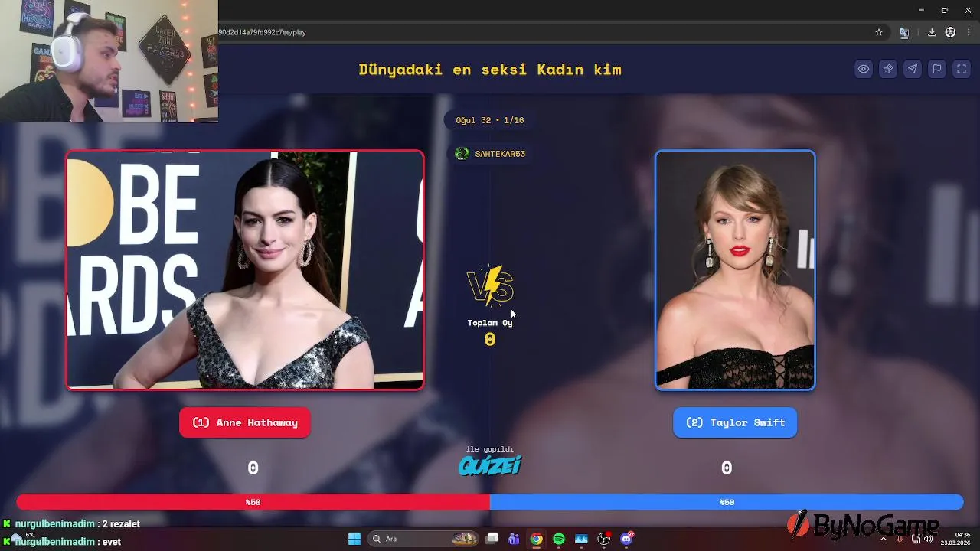Open the blue monitor app on taskbar

coord(581,539)
